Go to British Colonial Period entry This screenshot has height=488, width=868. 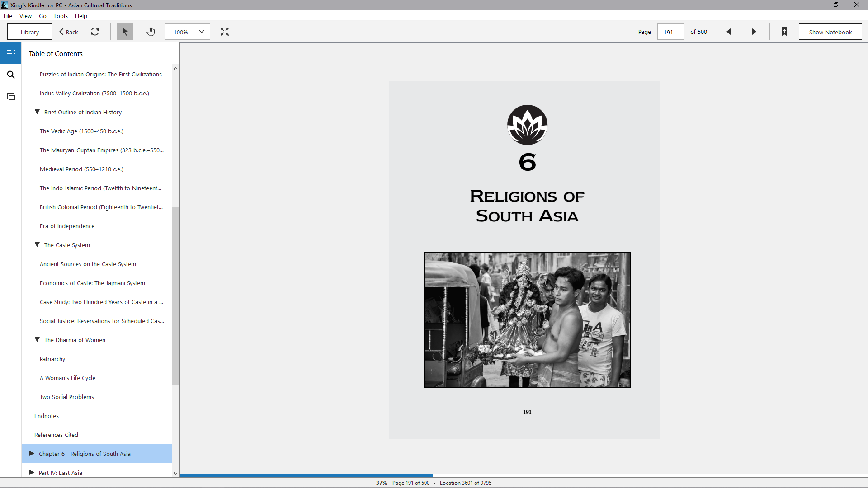pos(101,207)
